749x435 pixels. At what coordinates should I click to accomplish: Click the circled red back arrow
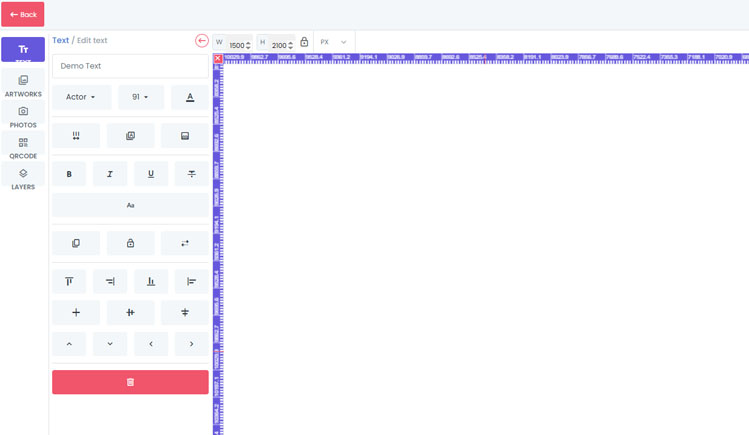click(202, 41)
